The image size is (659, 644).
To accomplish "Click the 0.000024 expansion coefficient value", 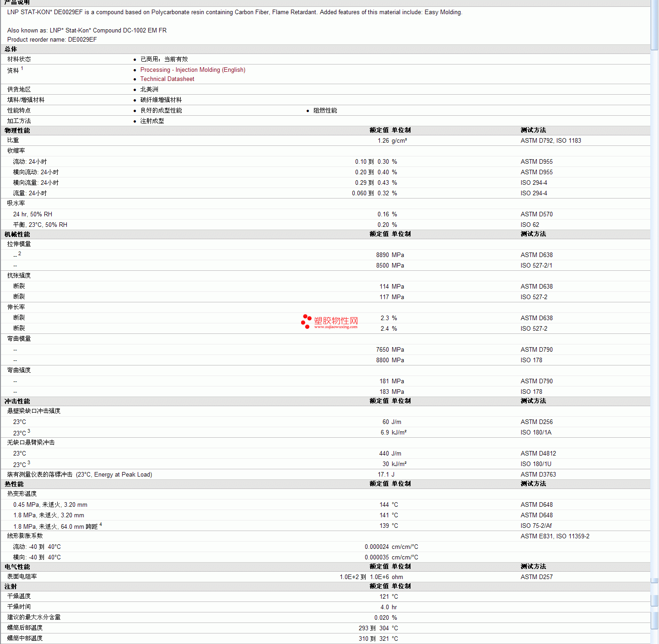I will [377, 547].
